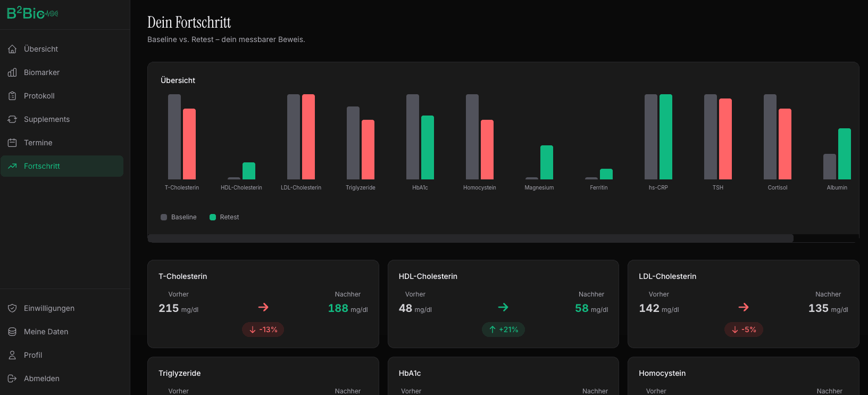Screen dimensions: 868x395
Task: Click the B²Bio logo
Action: click(32, 13)
